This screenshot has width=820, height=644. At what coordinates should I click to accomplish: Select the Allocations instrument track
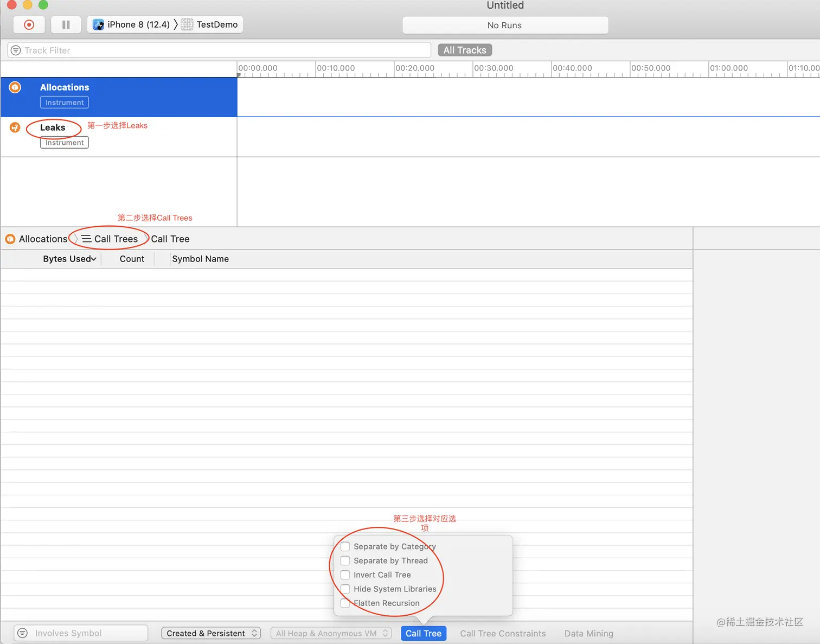click(119, 97)
